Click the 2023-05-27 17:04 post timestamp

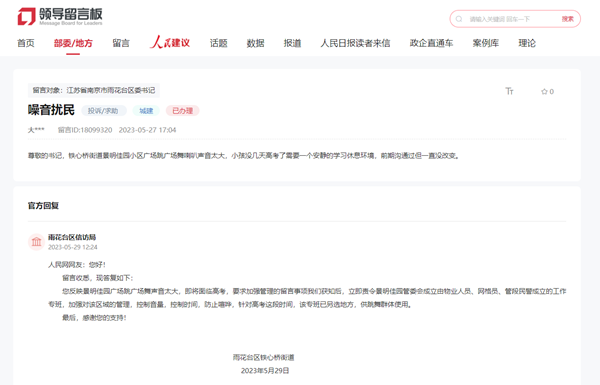147,130
